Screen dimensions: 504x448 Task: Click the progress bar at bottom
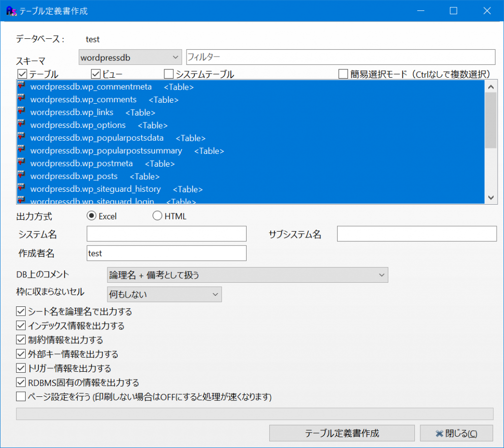coord(254,414)
